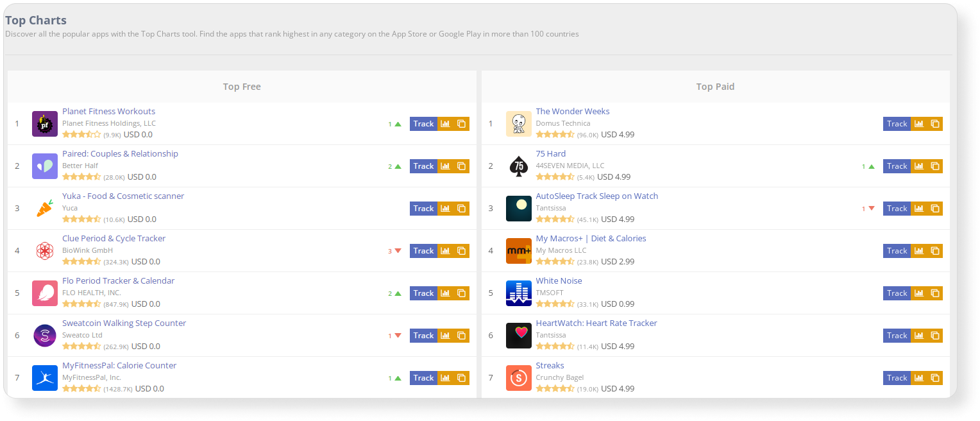
Task: Open 75 Hard app link
Action: (x=551, y=154)
